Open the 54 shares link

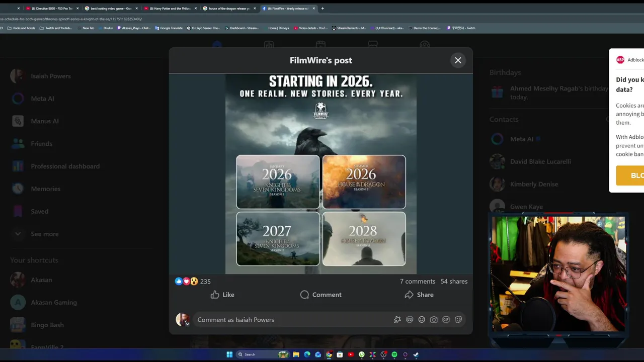454,282
